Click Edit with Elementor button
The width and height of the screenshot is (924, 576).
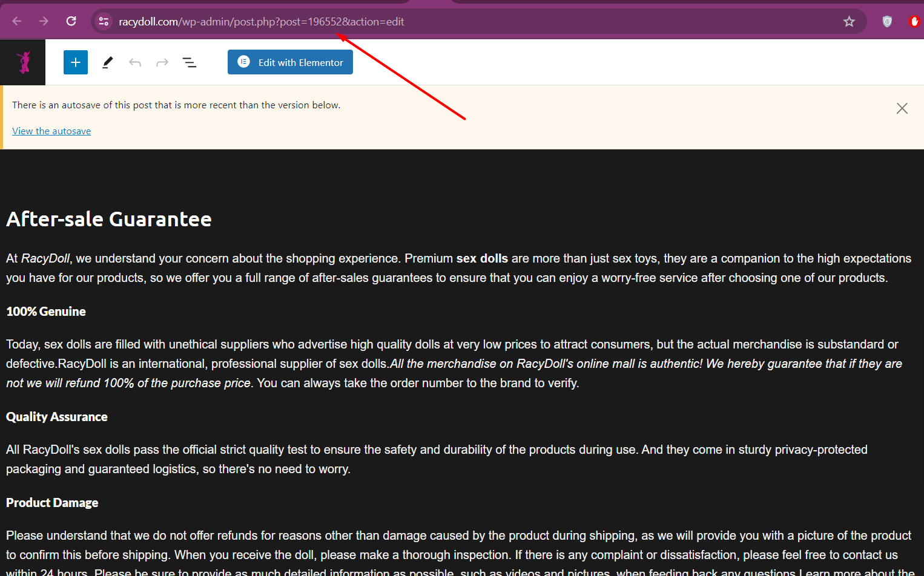(290, 62)
